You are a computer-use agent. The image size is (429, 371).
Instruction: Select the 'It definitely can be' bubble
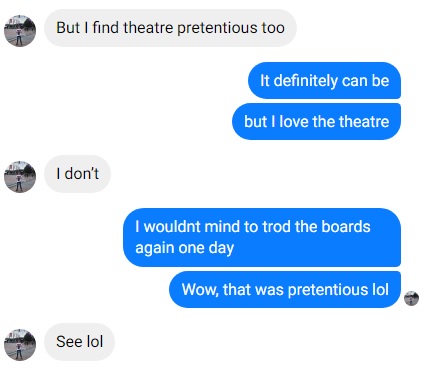tap(324, 81)
